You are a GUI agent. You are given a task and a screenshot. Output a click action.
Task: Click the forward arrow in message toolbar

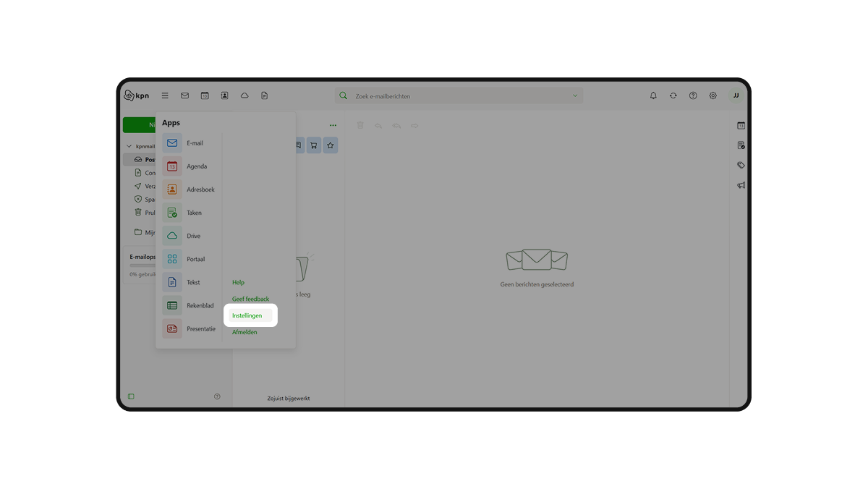pyautogui.click(x=414, y=126)
